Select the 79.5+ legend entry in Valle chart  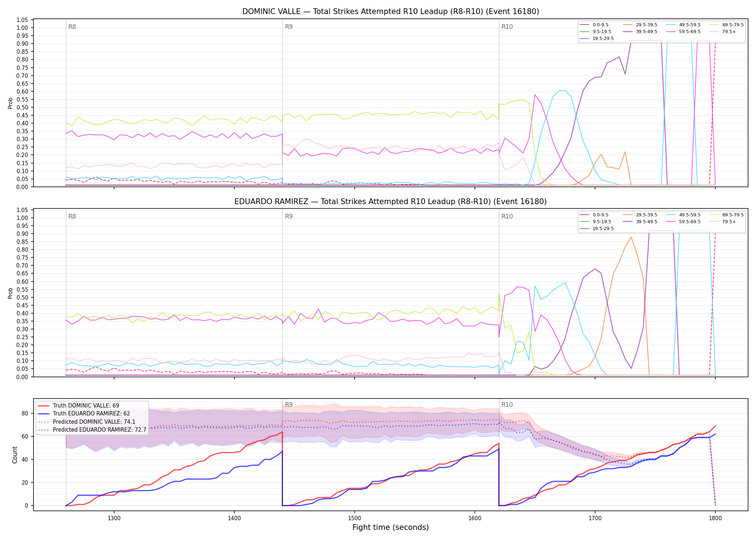pos(723,32)
